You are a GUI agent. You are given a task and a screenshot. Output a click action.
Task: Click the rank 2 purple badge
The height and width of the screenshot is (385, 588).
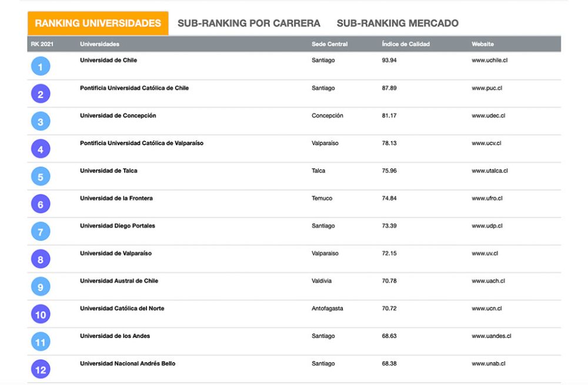coord(40,94)
